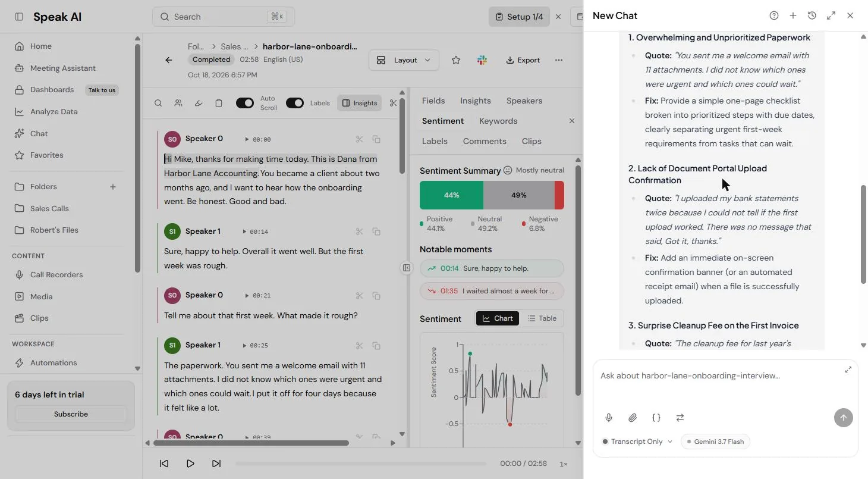Click the transcript search magnifier icon
Screen dimensions: 868x479
[158, 103]
